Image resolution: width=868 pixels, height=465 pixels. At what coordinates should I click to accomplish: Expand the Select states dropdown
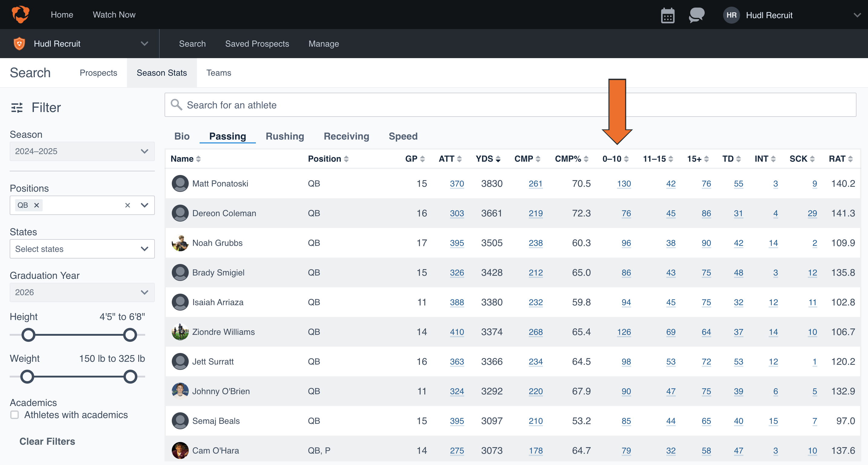tap(82, 249)
